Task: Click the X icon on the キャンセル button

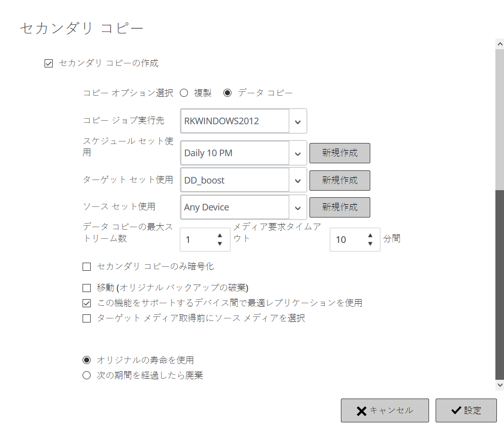Action: click(361, 411)
